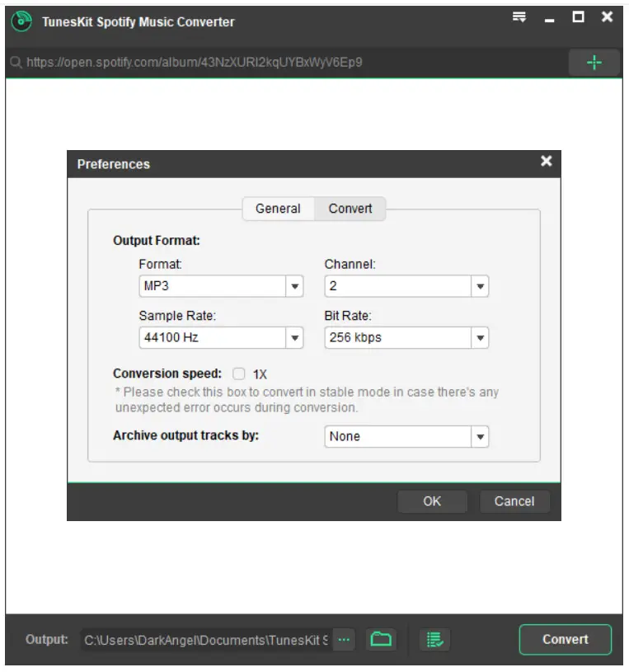The image size is (629, 672).
Task: Expand the Archive output tracks dropdown arrow
Action: pyautogui.click(x=480, y=437)
